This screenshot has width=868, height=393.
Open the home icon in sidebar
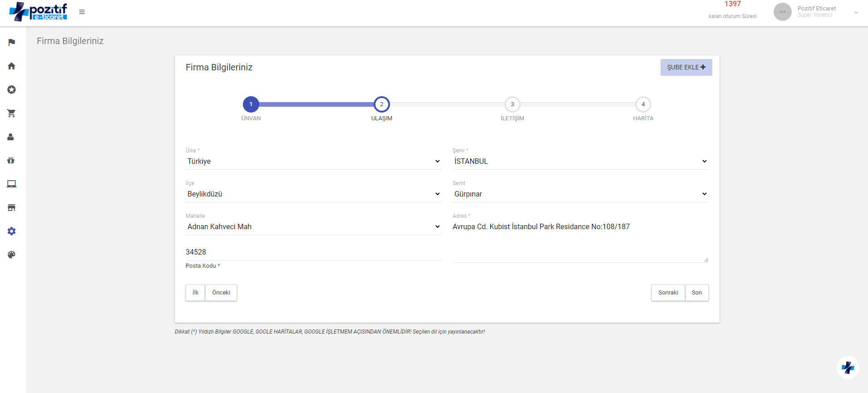[x=12, y=66]
